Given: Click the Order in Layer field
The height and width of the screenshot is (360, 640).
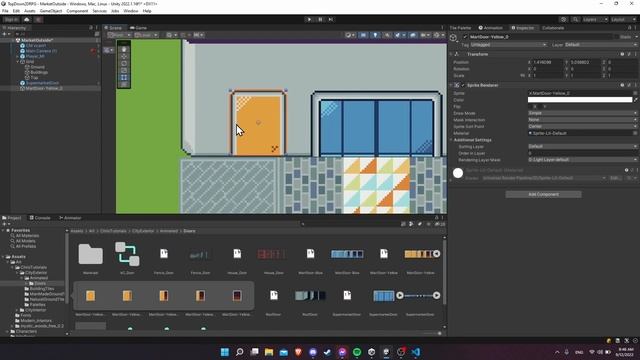Looking at the screenshot, I should tap(582, 153).
